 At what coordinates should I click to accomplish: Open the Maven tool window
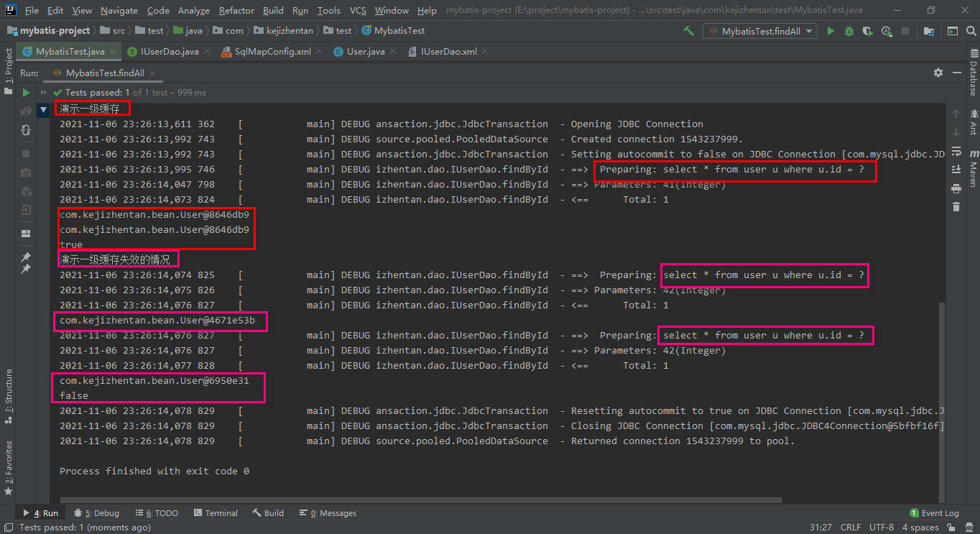974,167
